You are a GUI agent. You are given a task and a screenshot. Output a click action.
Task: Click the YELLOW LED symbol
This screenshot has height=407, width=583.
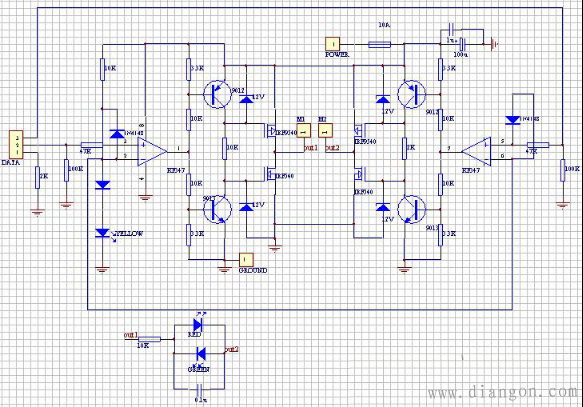103,234
